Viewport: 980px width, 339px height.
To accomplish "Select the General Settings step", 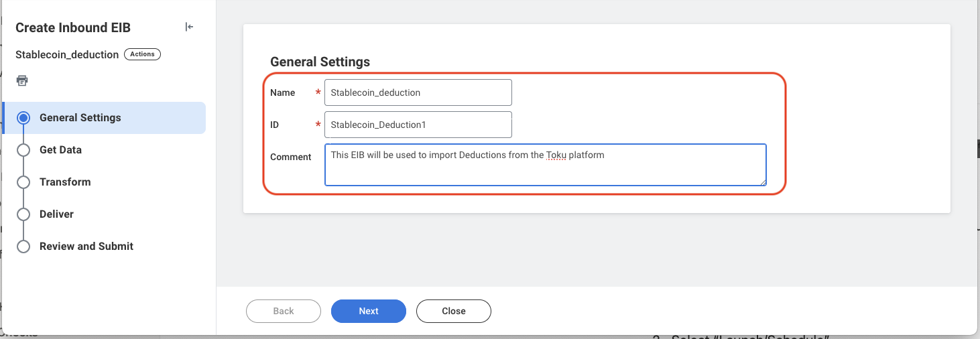I will (x=104, y=118).
